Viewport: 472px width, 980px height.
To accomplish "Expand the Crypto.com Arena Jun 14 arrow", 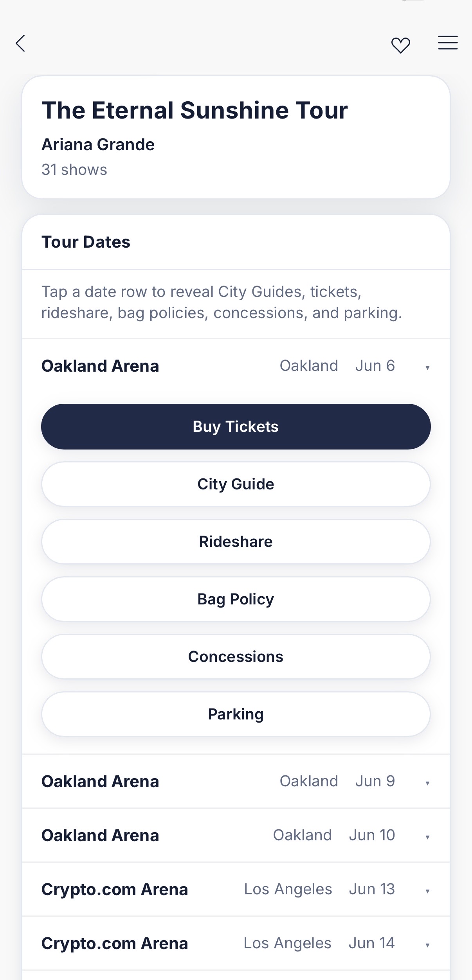I will click(x=427, y=945).
